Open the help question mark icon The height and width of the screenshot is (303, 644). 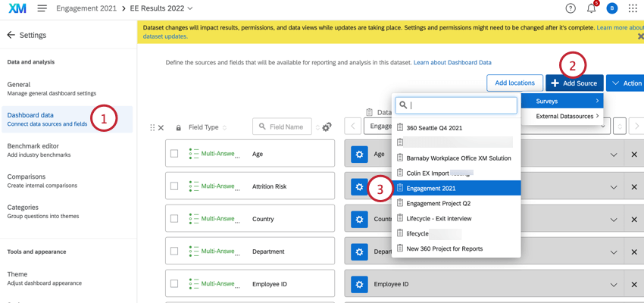(571, 8)
